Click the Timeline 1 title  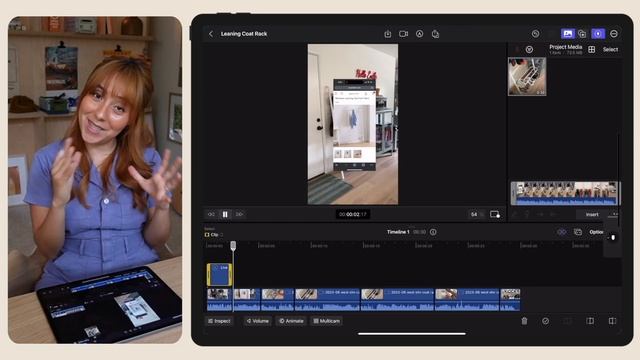[398, 232]
